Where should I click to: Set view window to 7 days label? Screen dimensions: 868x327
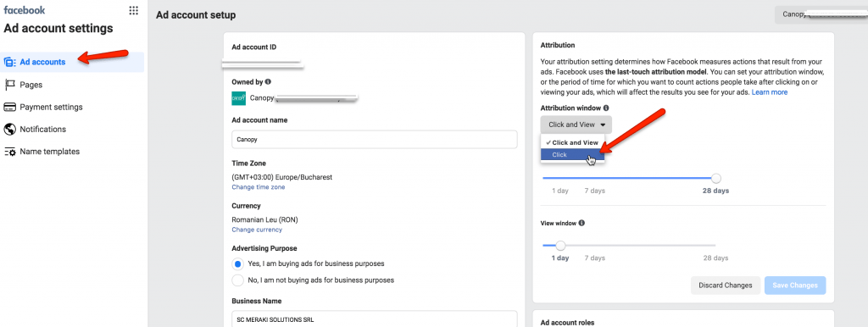(x=594, y=258)
